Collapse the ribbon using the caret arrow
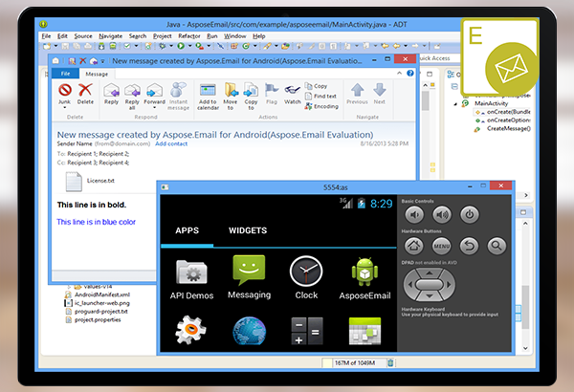 (x=399, y=74)
